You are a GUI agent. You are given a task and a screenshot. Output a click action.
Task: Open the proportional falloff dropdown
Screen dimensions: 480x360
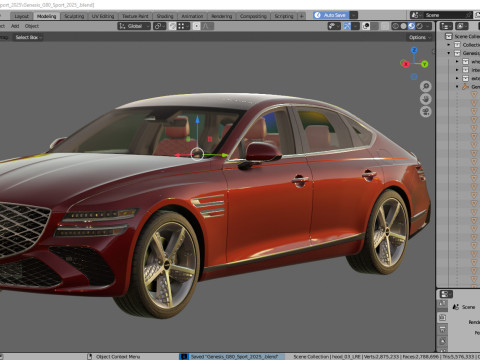click(x=207, y=26)
